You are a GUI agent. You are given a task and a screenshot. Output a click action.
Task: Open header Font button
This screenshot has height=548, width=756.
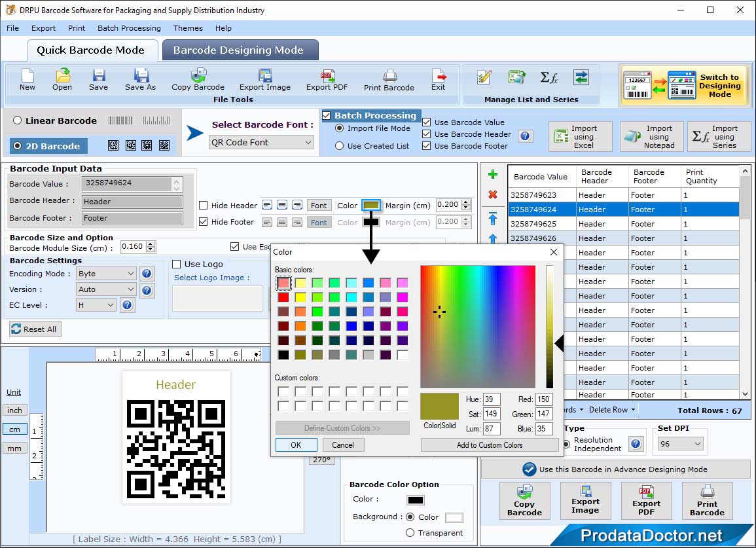coord(319,206)
